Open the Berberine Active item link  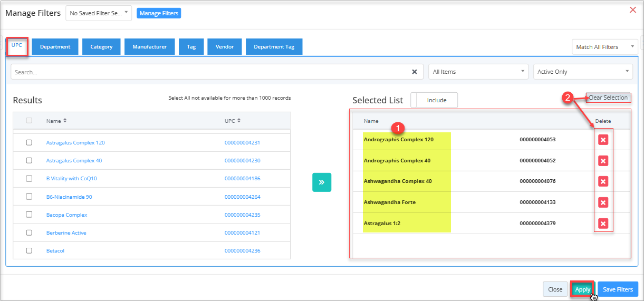click(66, 233)
